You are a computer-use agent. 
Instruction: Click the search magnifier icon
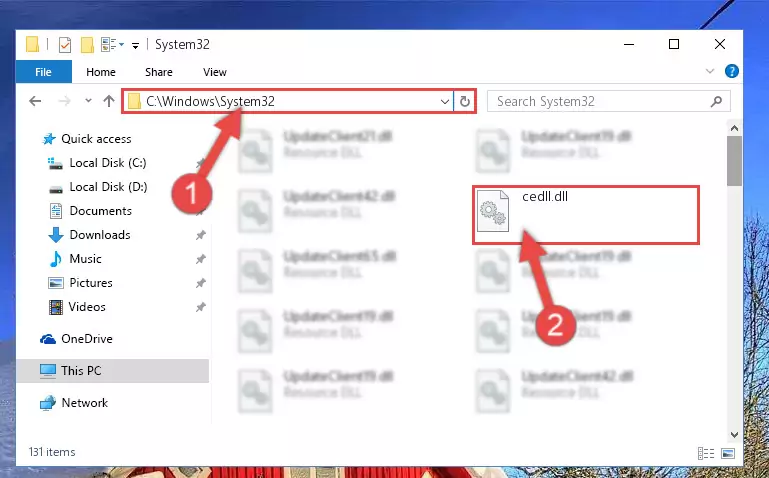[716, 101]
